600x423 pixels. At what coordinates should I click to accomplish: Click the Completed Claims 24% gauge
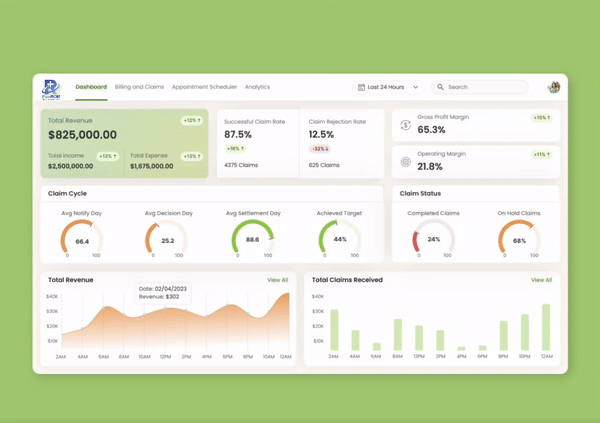pos(433,239)
